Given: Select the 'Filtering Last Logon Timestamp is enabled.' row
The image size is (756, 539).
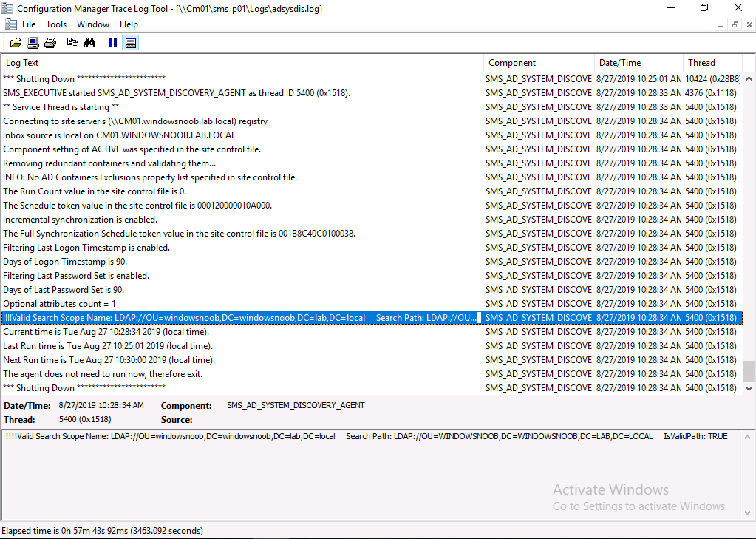Looking at the screenshot, I should tap(372, 248).
